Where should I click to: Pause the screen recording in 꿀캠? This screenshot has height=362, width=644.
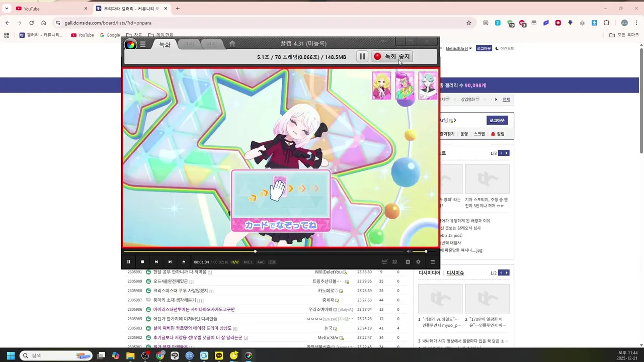tap(362, 57)
